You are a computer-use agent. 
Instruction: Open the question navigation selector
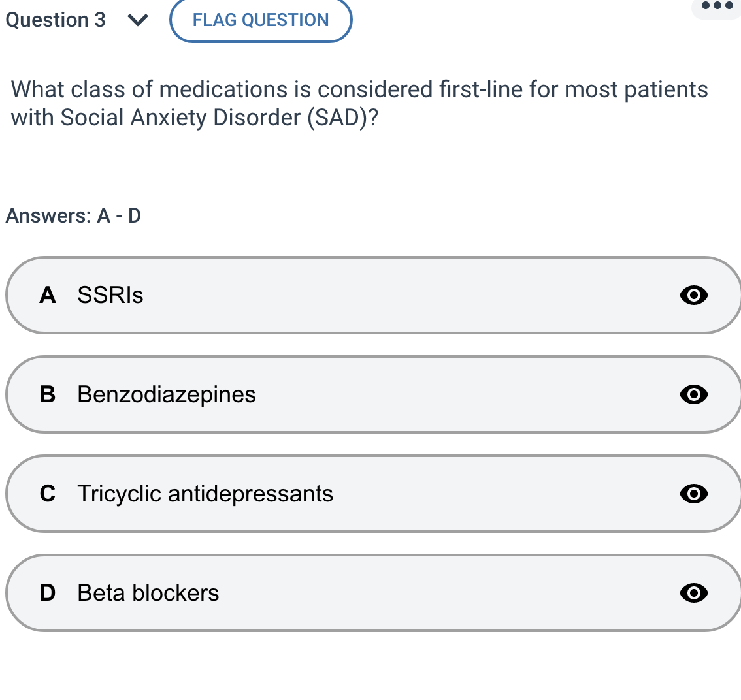[137, 20]
